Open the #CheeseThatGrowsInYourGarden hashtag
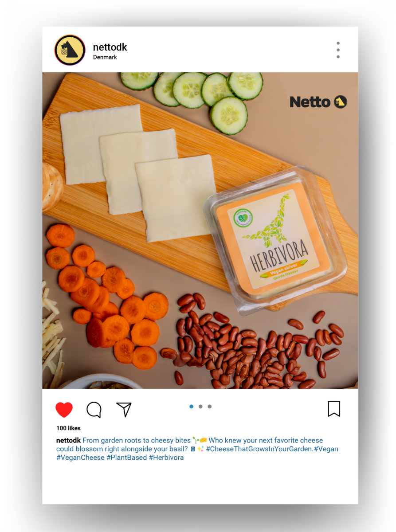This screenshot has height=532, width=396. [259, 449]
